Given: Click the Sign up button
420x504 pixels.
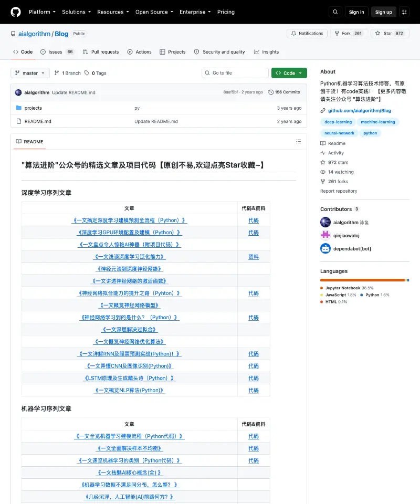Looking at the screenshot, I should tap(384, 12).
